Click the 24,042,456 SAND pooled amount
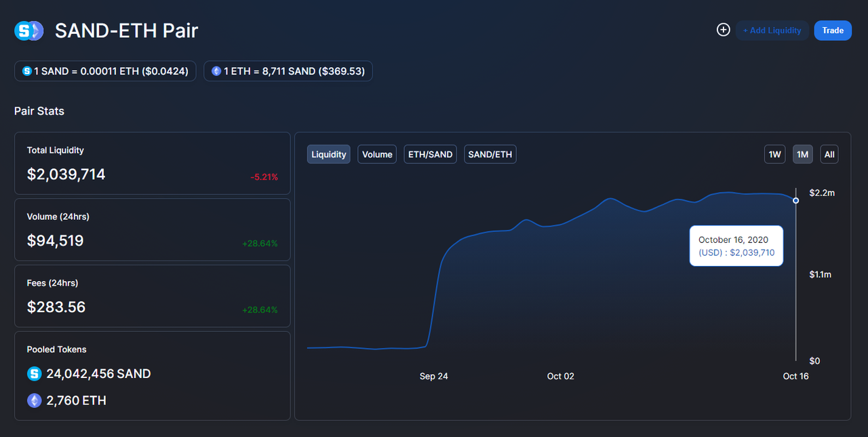868x437 pixels. [x=98, y=373]
